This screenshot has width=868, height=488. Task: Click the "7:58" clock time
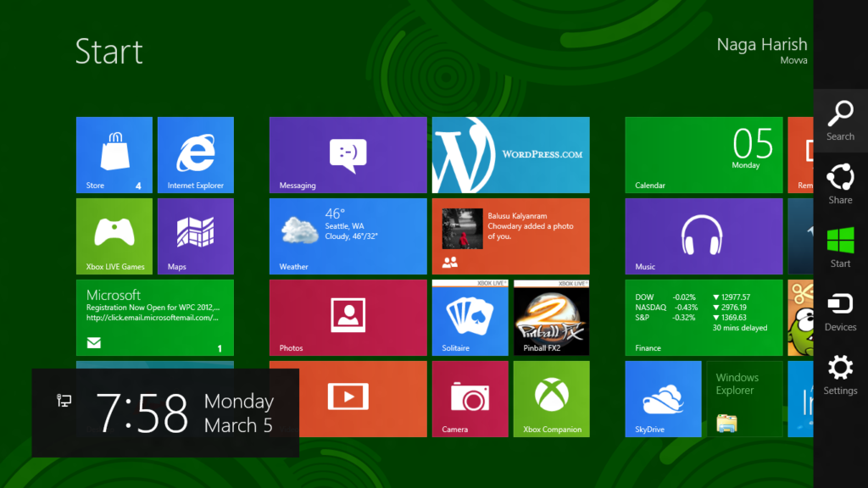[142, 413]
